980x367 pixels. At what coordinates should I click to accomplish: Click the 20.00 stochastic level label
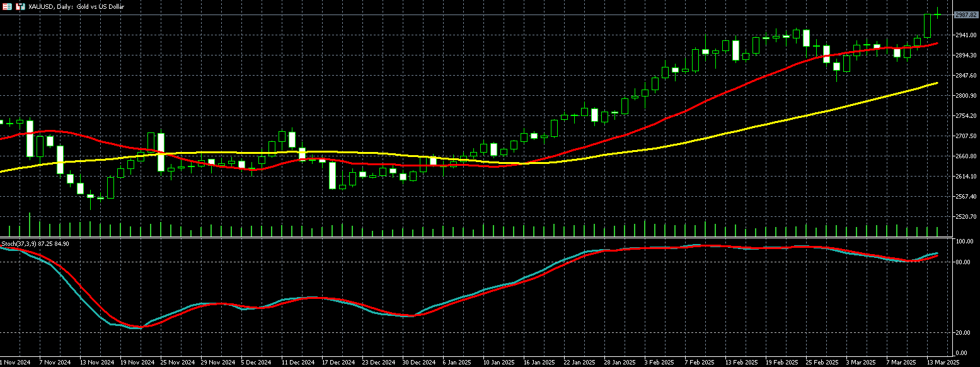[x=962, y=333]
